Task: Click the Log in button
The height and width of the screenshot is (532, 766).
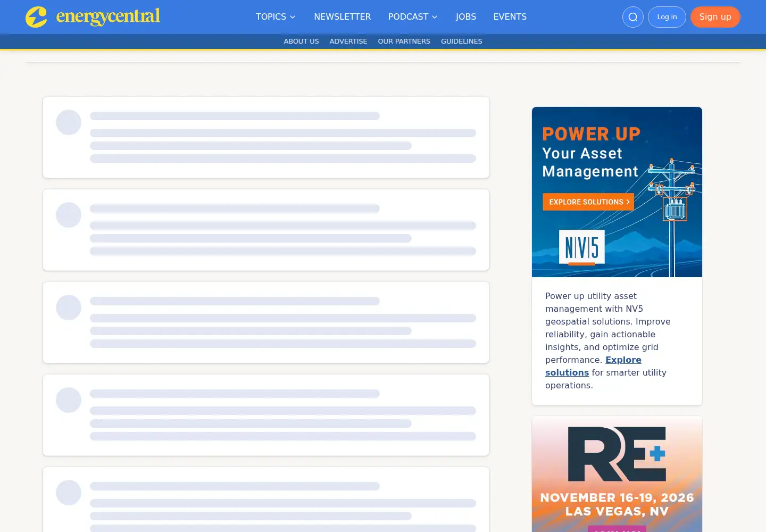Action: point(667,17)
